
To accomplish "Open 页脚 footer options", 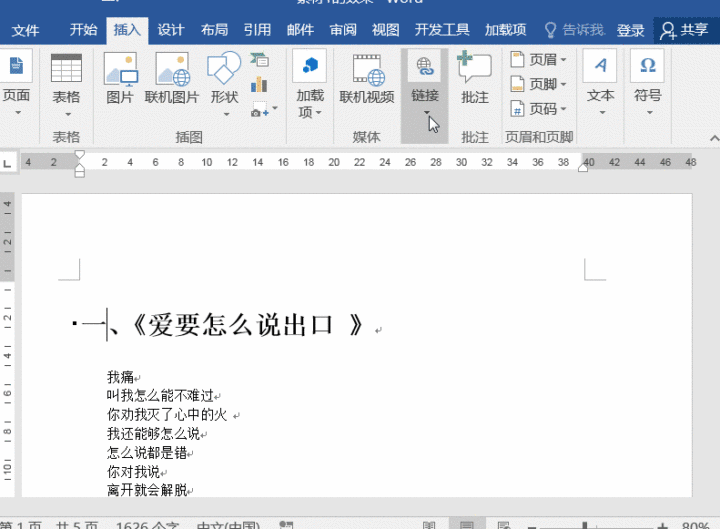I will pos(538,84).
